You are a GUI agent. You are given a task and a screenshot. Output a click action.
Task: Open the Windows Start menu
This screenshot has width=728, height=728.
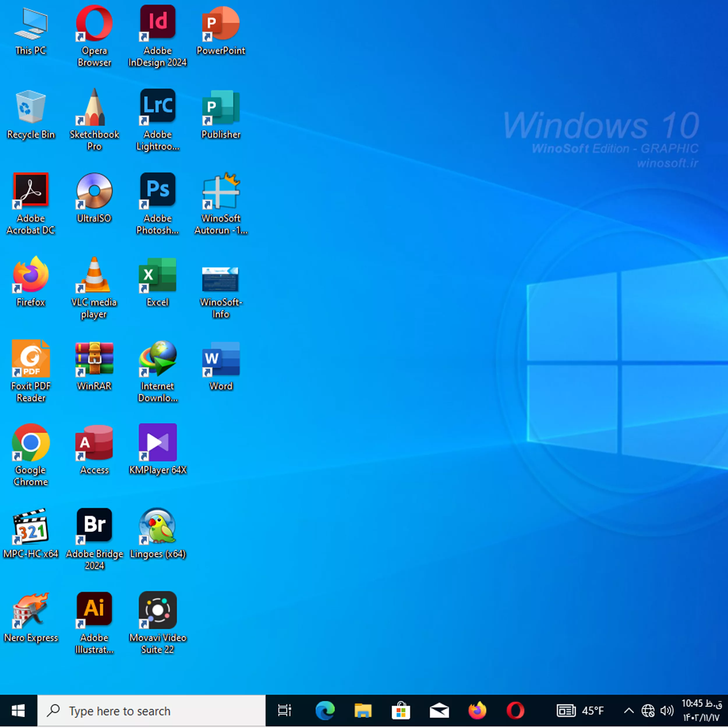18,711
